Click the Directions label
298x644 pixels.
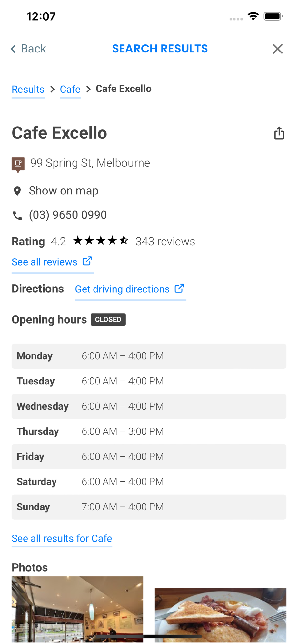pyautogui.click(x=38, y=289)
